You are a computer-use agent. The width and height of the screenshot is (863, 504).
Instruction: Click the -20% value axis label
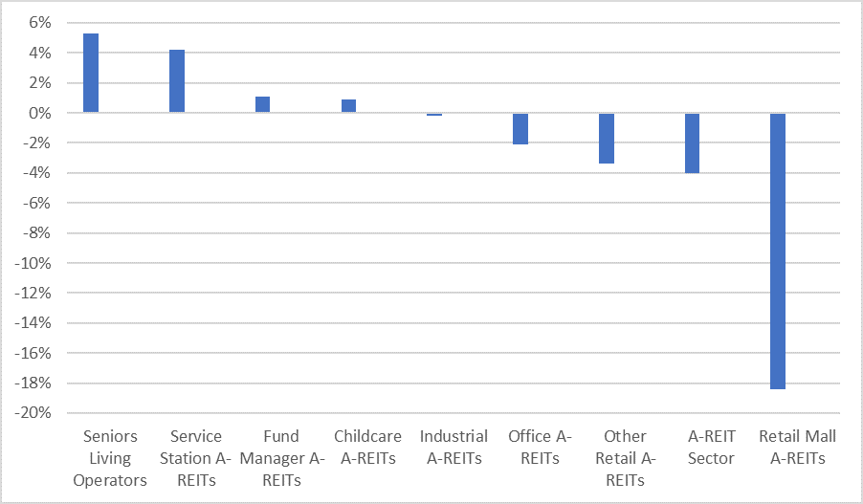click(x=33, y=413)
